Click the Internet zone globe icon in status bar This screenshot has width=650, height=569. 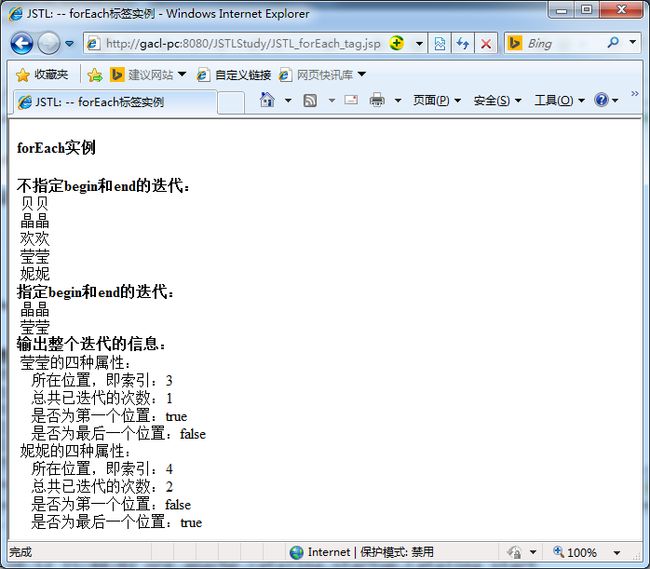(296, 552)
